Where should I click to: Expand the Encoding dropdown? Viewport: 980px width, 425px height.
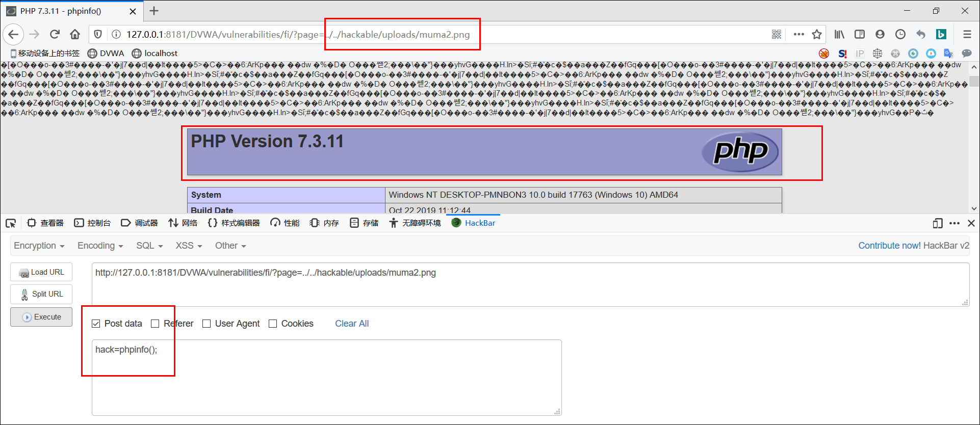click(100, 246)
